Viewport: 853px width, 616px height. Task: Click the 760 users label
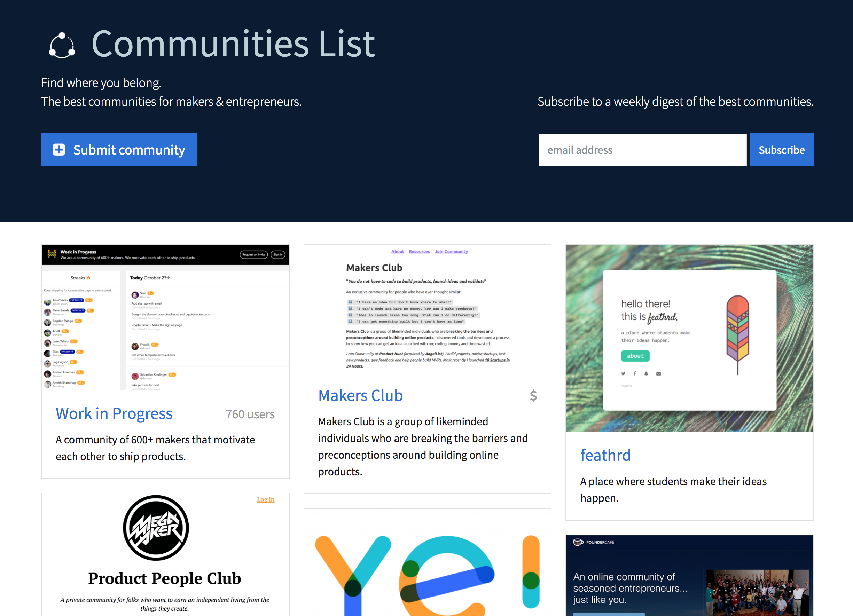(x=250, y=414)
